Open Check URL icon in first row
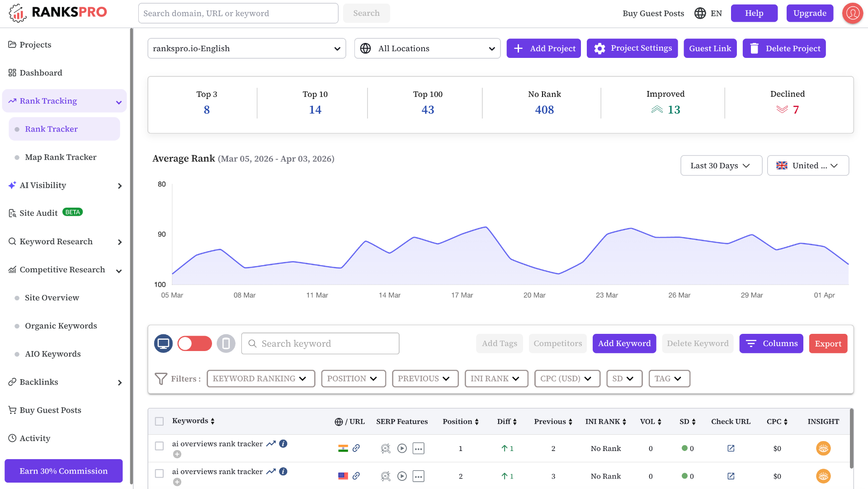The width and height of the screenshot is (868, 489). (x=731, y=448)
